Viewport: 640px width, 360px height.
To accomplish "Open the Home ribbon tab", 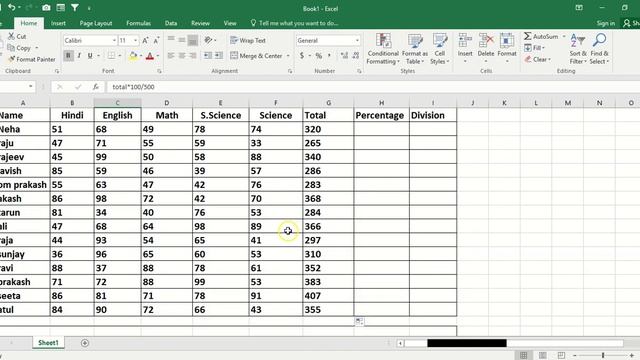I will [29, 23].
